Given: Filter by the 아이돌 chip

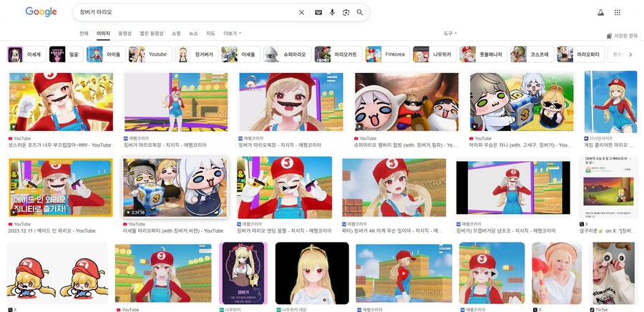Looking at the screenshot, I should coord(106,54).
